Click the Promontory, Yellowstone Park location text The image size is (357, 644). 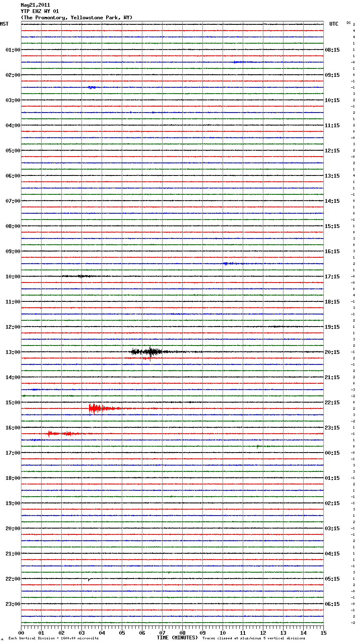[x=76, y=18]
